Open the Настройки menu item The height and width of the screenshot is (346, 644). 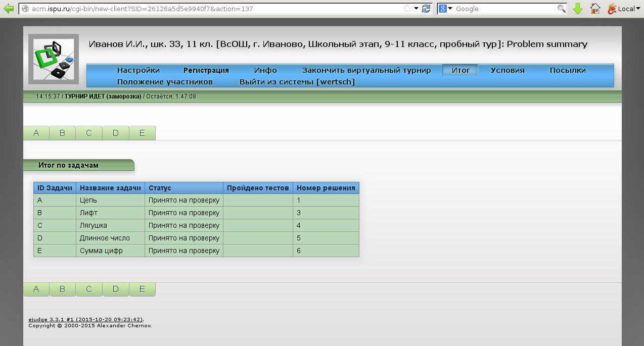138,70
